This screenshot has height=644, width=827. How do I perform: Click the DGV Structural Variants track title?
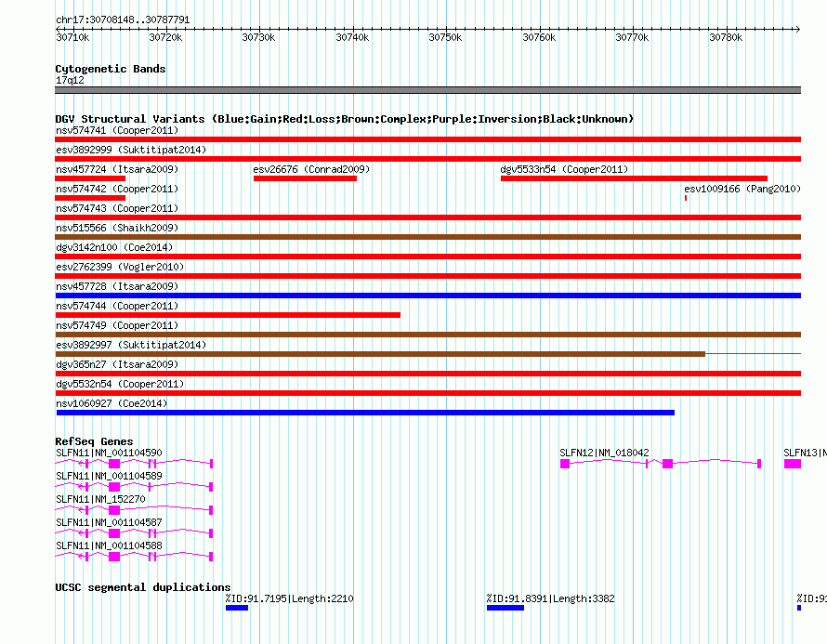pos(344,119)
